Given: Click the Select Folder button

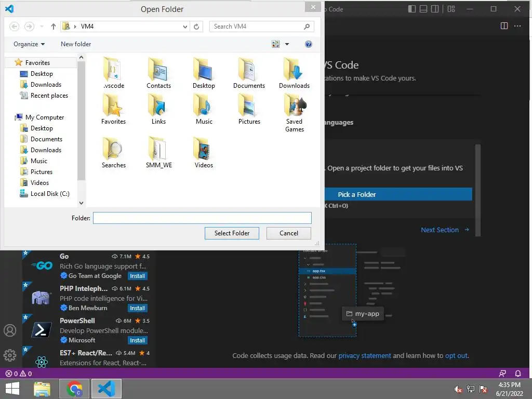Looking at the screenshot, I should (232, 233).
